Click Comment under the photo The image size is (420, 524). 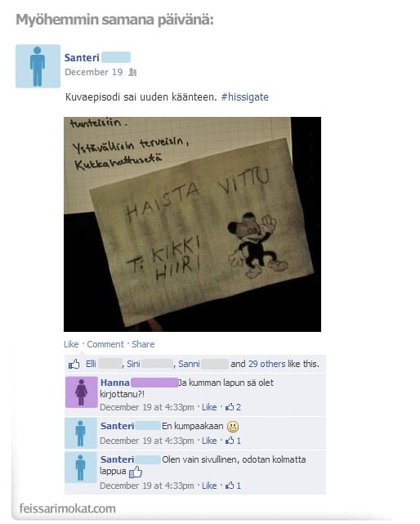(105, 344)
